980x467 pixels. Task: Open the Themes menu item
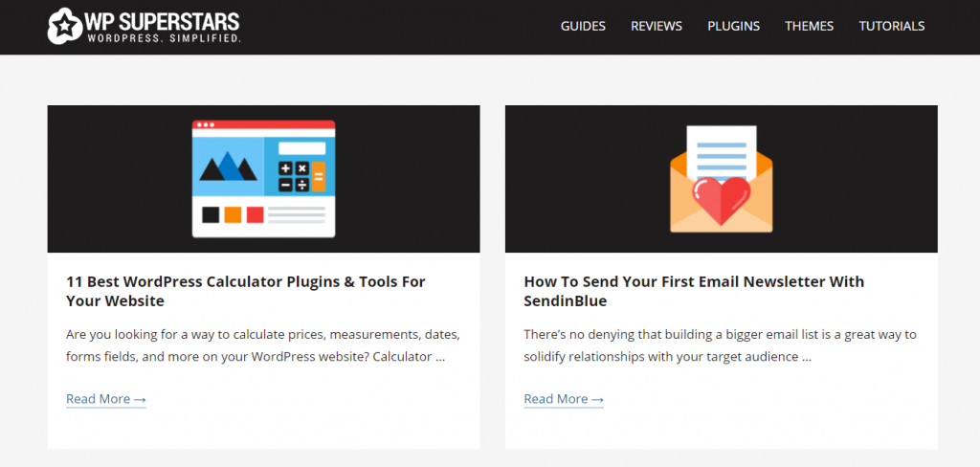(809, 26)
